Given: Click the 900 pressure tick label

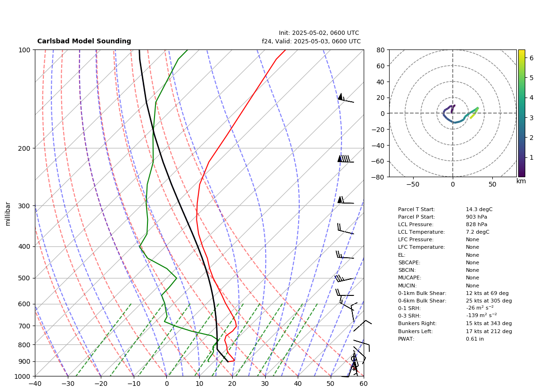Looking at the screenshot, I should coord(24,362).
